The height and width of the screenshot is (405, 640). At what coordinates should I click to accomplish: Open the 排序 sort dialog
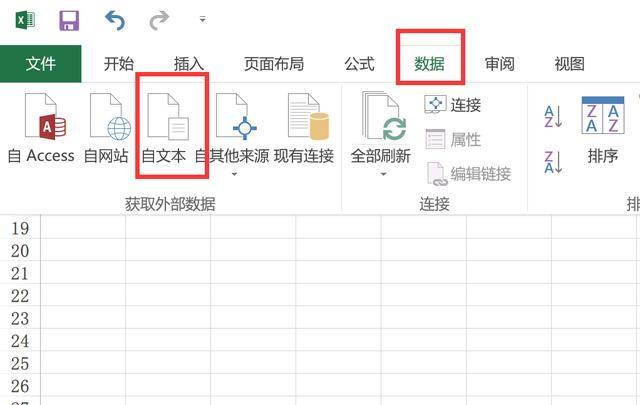pos(603,130)
